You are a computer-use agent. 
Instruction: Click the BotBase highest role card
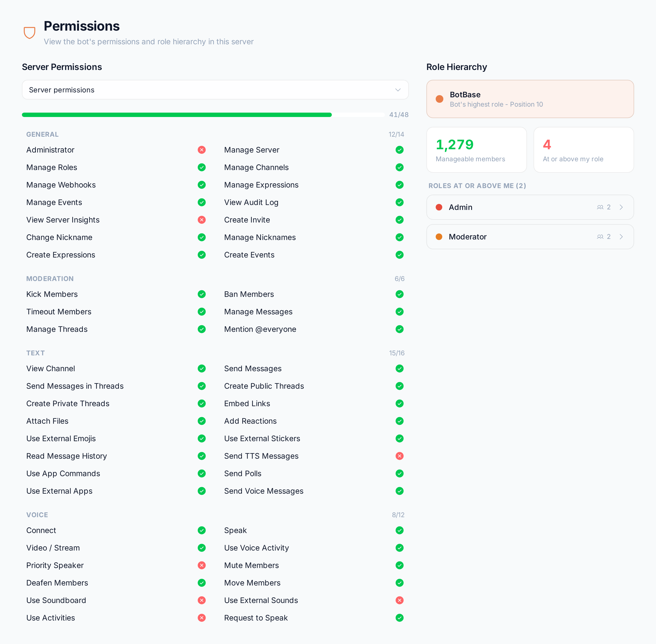(x=530, y=99)
